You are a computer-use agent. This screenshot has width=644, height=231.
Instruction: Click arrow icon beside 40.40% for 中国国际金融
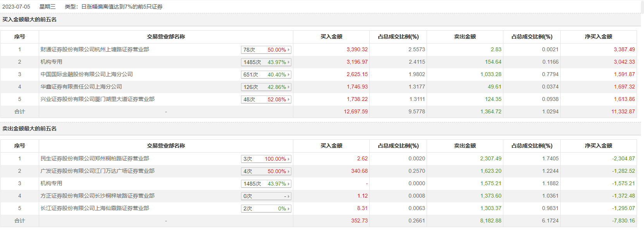tap(289, 75)
